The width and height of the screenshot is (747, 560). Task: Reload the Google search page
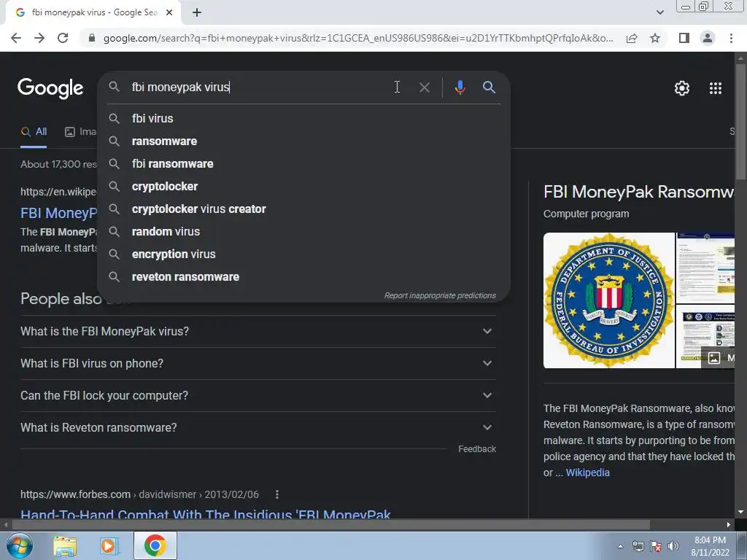(63, 38)
